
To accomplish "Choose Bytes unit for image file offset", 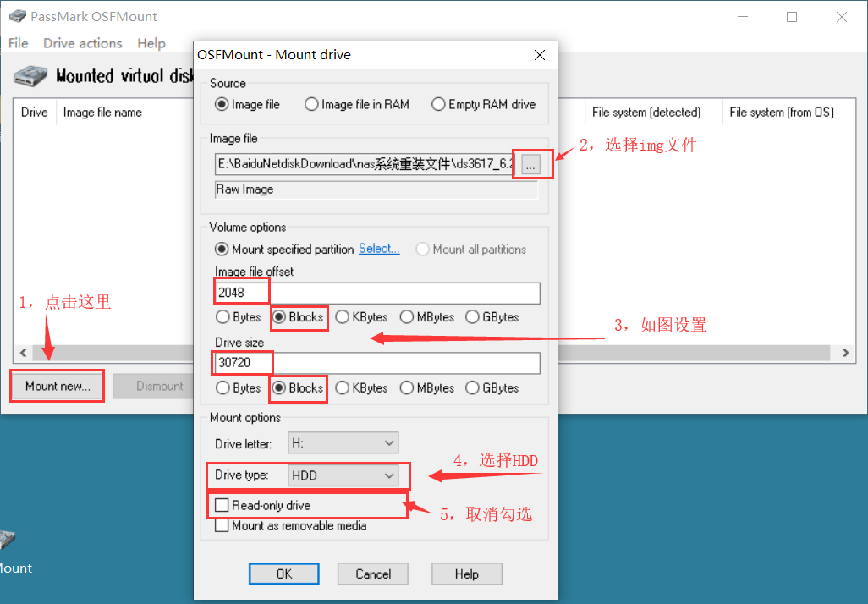I will pos(221,317).
